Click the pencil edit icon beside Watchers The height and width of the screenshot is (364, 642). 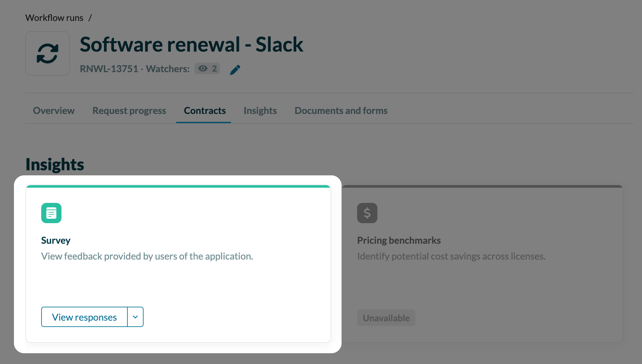[x=235, y=70]
